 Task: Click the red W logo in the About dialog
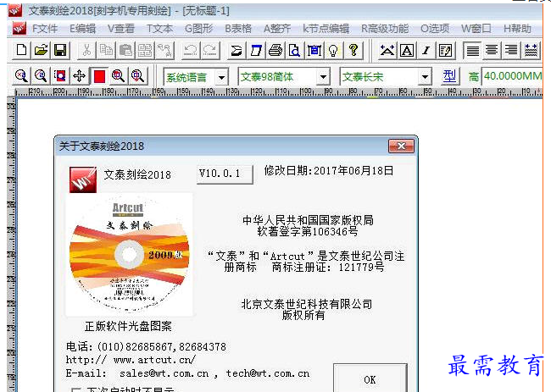[83, 179]
